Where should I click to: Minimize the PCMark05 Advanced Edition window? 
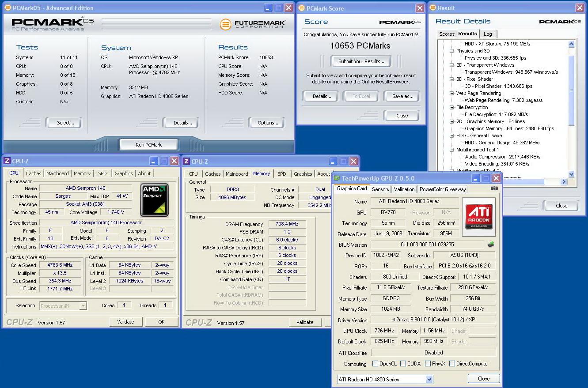[268, 8]
